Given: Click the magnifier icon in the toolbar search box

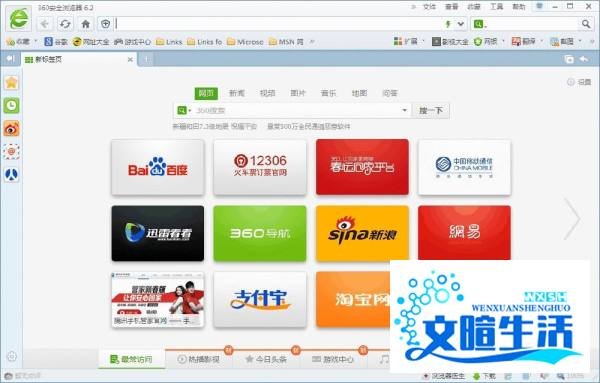Looking at the screenshot, I should click(585, 24).
